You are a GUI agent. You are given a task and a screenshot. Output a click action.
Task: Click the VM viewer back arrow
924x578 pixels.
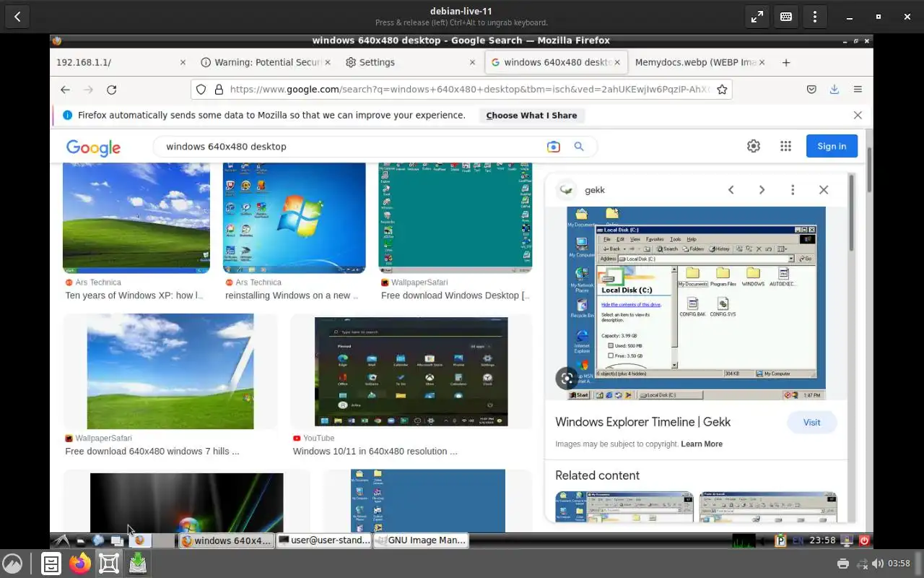click(17, 17)
